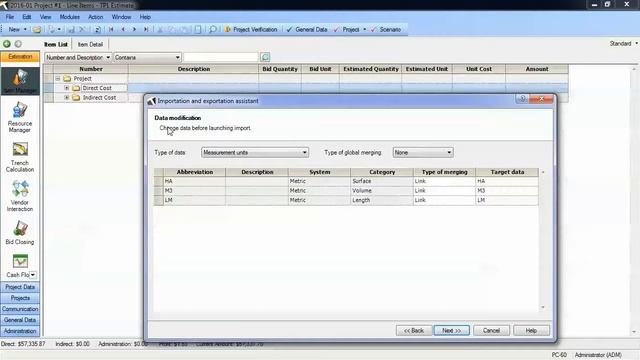Click the page document icon in the toolbar

[x=198, y=29]
